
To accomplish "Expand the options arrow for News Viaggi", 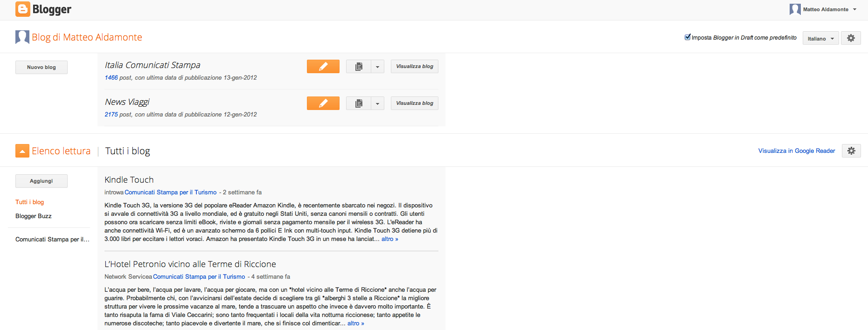I will click(x=377, y=103).
